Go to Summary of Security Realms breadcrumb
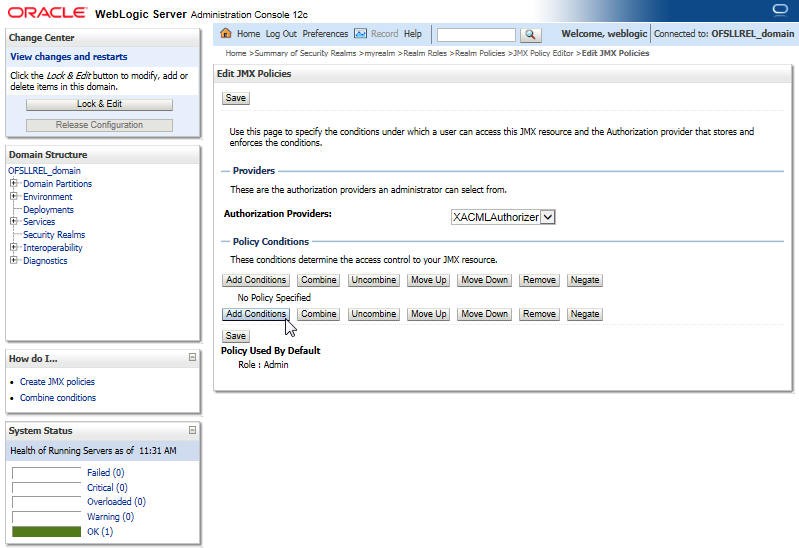Viewport: 799px width, 548px height. coord(305,53)
